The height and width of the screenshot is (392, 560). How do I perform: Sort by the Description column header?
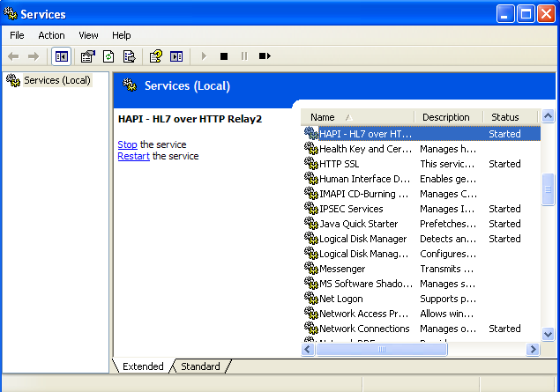(449, 117)
